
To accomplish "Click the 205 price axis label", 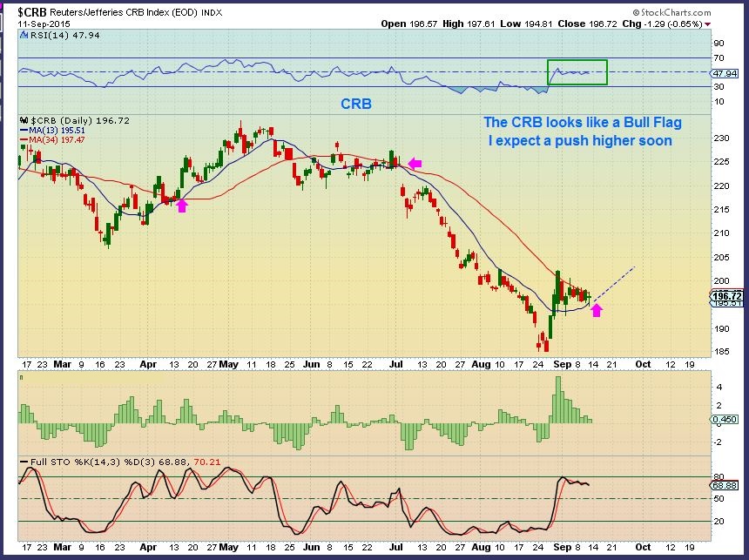I will pyautogui.click(x=721, y=257).
